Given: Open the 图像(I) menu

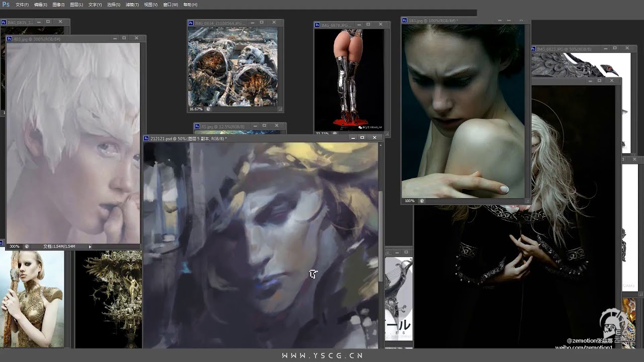Looking at the screenshot, I should 58,5.
